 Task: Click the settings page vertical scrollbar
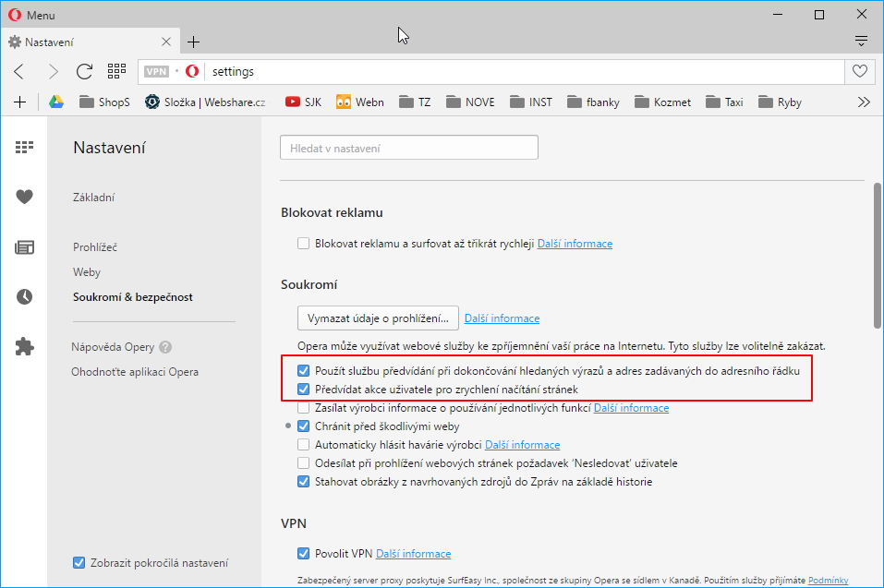878,255
